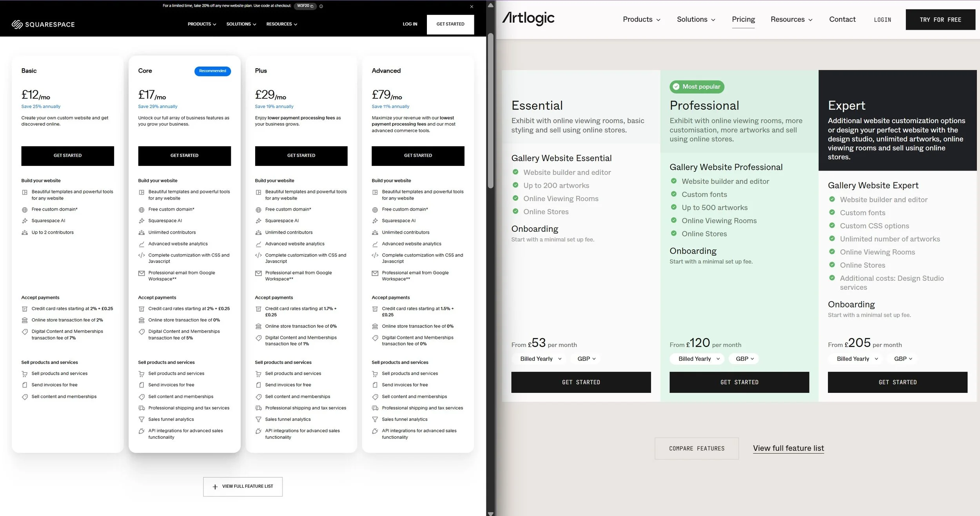The height and width of the screenshot is (516, 980).
Task: Click Get Started under Core plan
Action: (184, 156)
